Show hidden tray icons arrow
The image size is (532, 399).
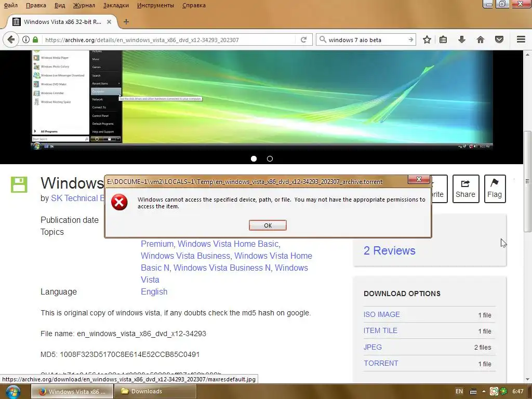484,392
